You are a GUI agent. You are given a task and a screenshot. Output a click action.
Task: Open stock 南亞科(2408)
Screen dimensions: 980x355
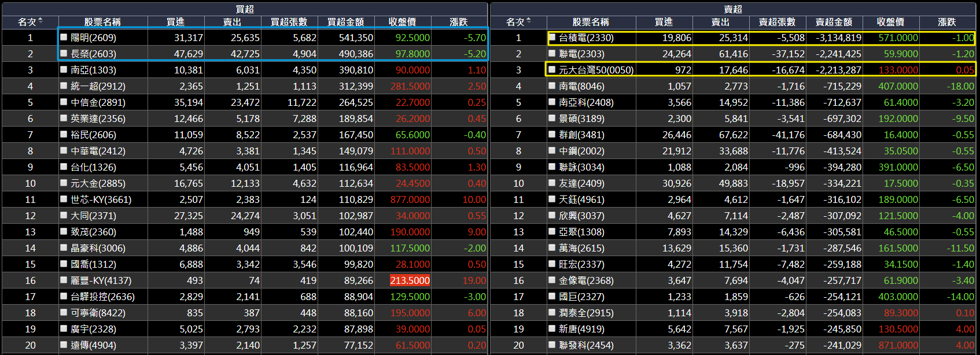tap(586, 102)
